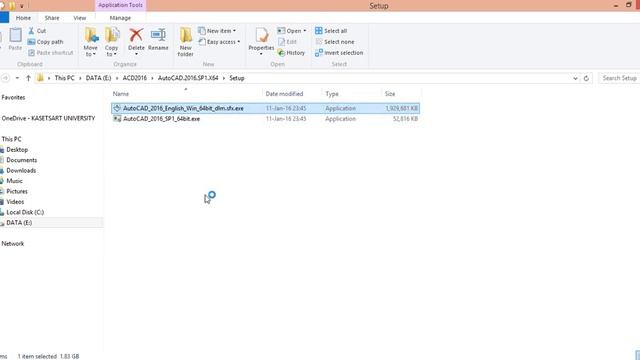Open recent locations dropdown arrow

click(17, 78)
